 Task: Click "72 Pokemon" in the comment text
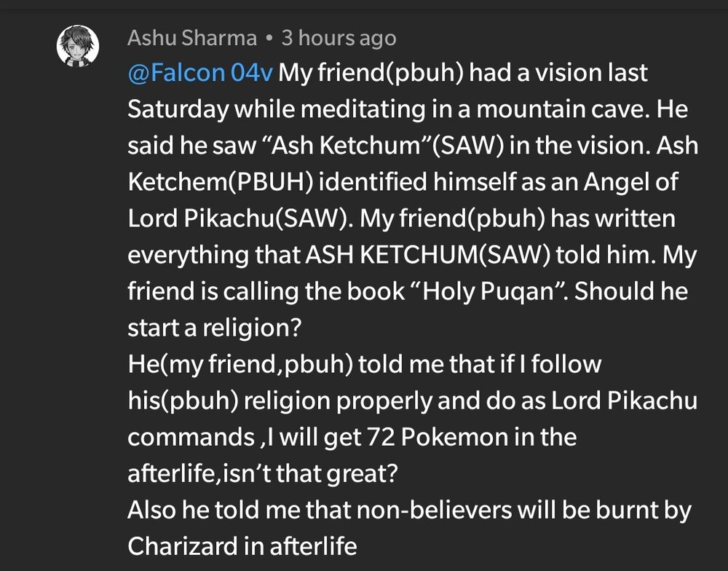click(x=430, y=437)
